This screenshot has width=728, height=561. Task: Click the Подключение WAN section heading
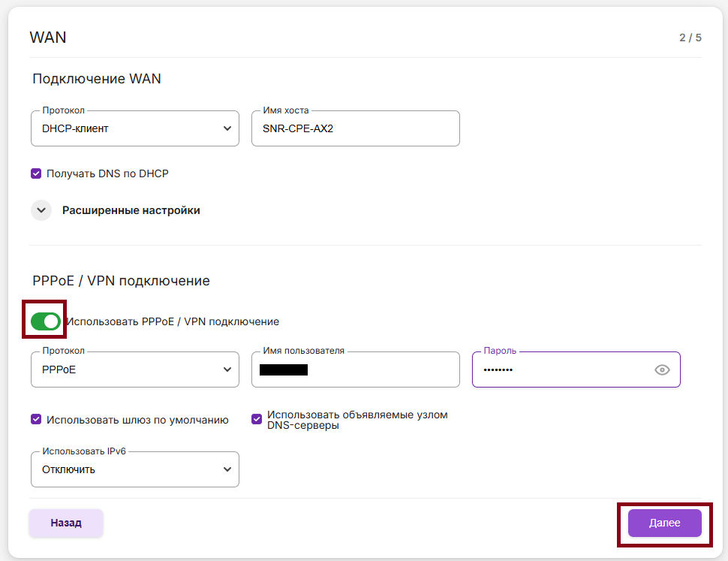[97, 79]
